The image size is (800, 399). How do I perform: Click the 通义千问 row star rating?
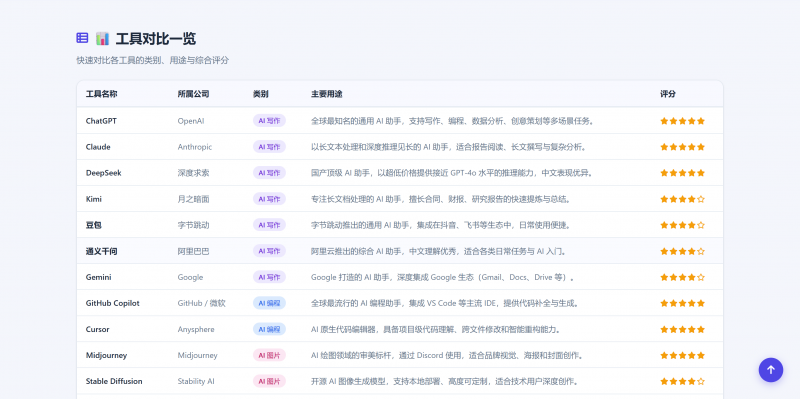(x=682, y=251)
